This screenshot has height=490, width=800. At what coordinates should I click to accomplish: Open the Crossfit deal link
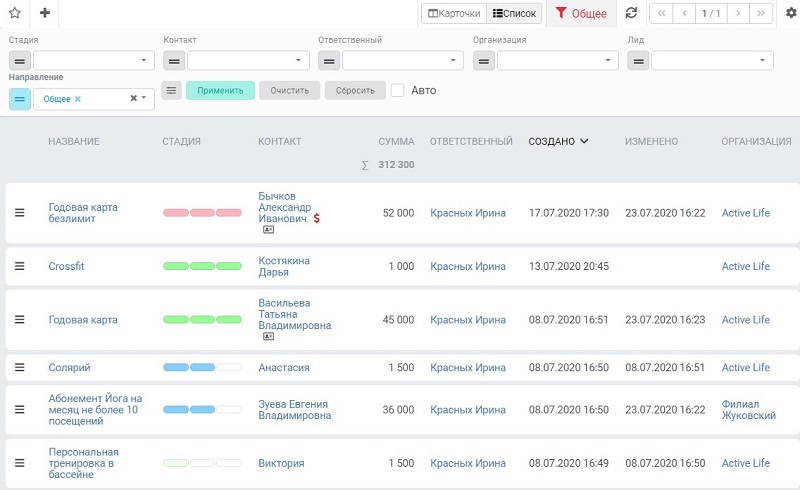click(66, 266)
